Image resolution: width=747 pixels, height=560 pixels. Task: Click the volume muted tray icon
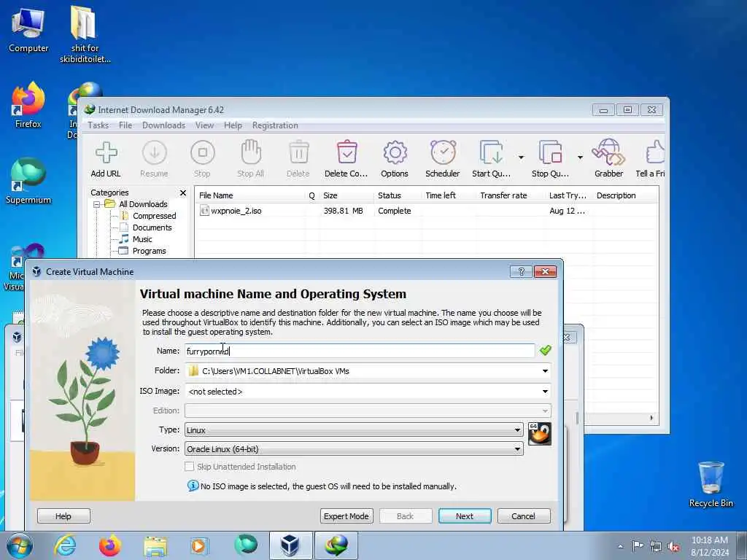pyautogui.click(x=673, y=547)
